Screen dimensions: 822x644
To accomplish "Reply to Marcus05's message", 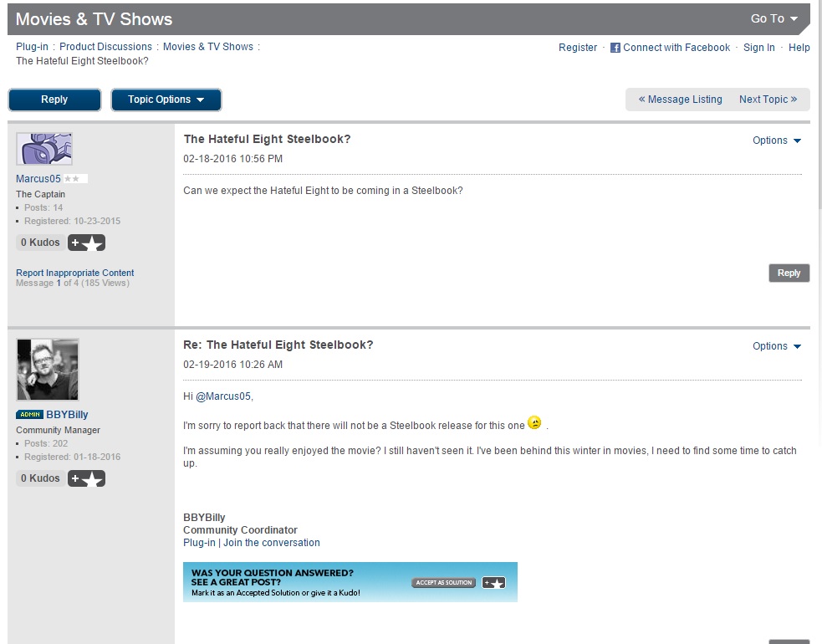I will 789,273.
